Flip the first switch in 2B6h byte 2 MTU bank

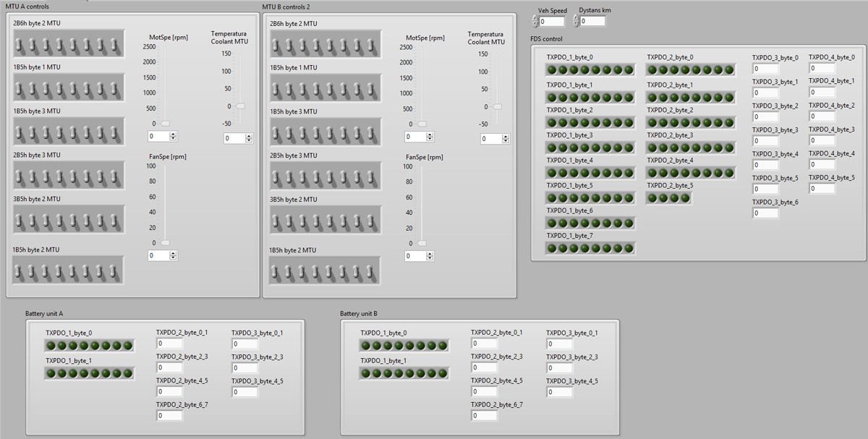pos(19,44)
